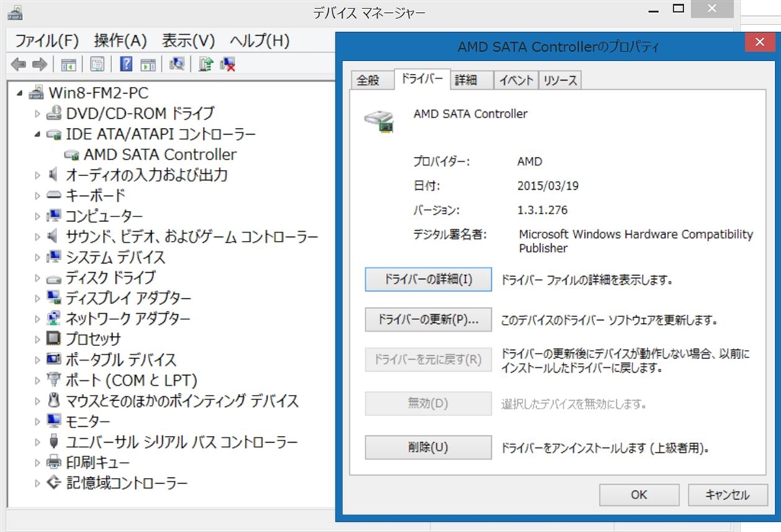This screenshot has width=781, height=532.
Task: Click the DVD/CD-ROM drive icon in the tree
Action: pyautogui.click(x=54, y=113)
